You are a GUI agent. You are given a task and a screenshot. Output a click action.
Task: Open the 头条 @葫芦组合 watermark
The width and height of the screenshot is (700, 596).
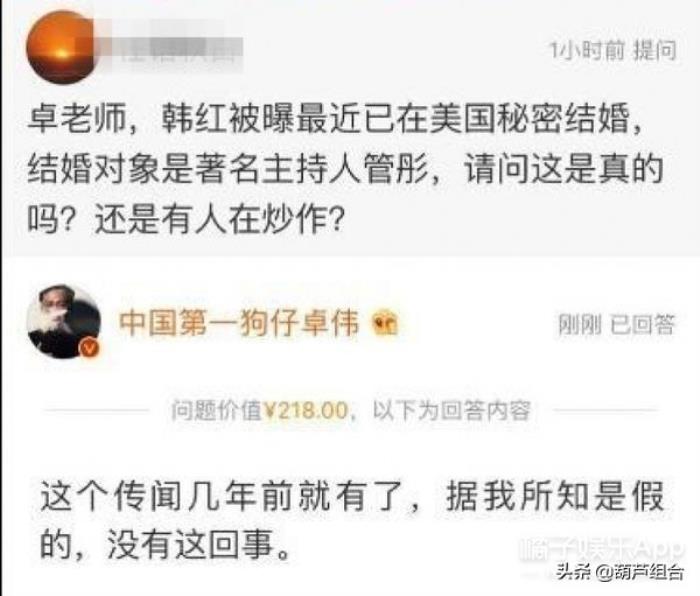coord(620,571)
